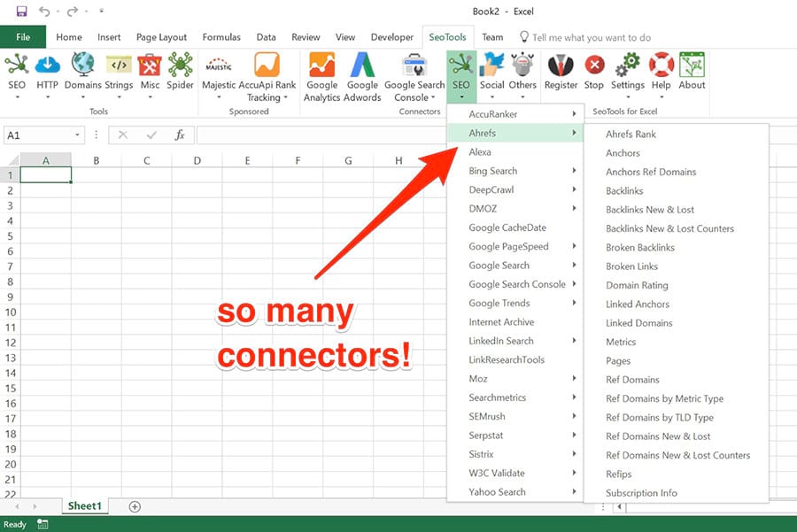The height and width of the screenshot is (532, 797).
Task: Switch to the Formulas tab
Action: click(221, 37)
